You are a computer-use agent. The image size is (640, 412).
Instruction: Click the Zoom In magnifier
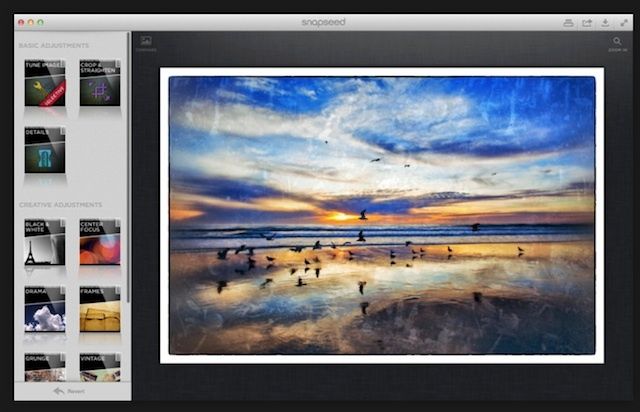[617, 42]
